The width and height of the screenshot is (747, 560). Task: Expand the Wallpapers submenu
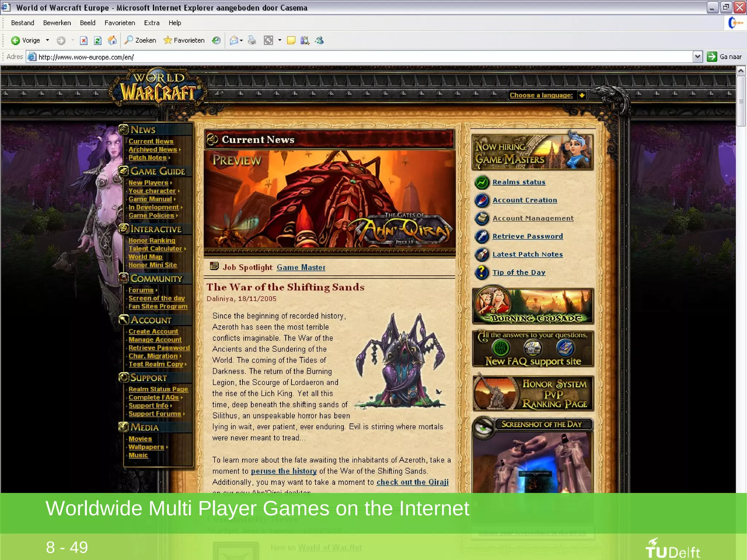point(167,447)
